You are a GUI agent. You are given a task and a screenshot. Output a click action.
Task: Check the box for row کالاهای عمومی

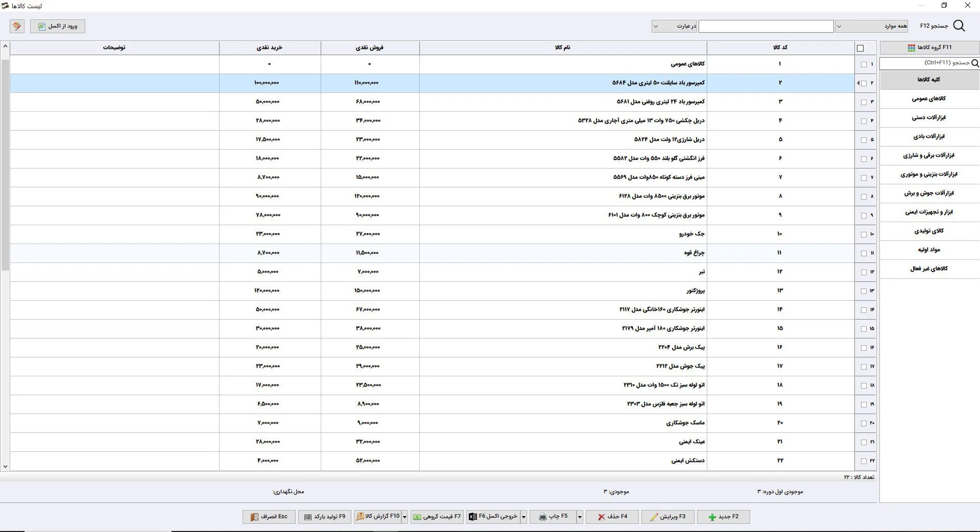(864, 64)
